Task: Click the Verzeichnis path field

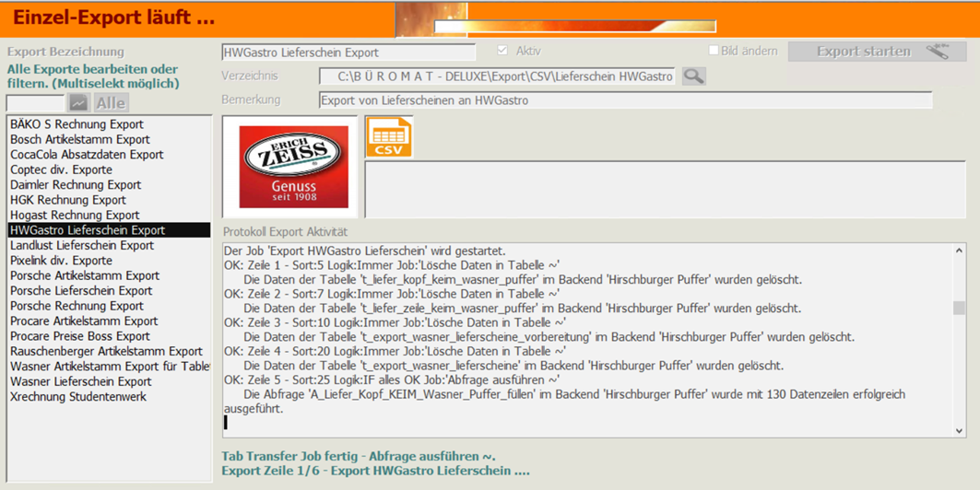Action: (498, 76)
